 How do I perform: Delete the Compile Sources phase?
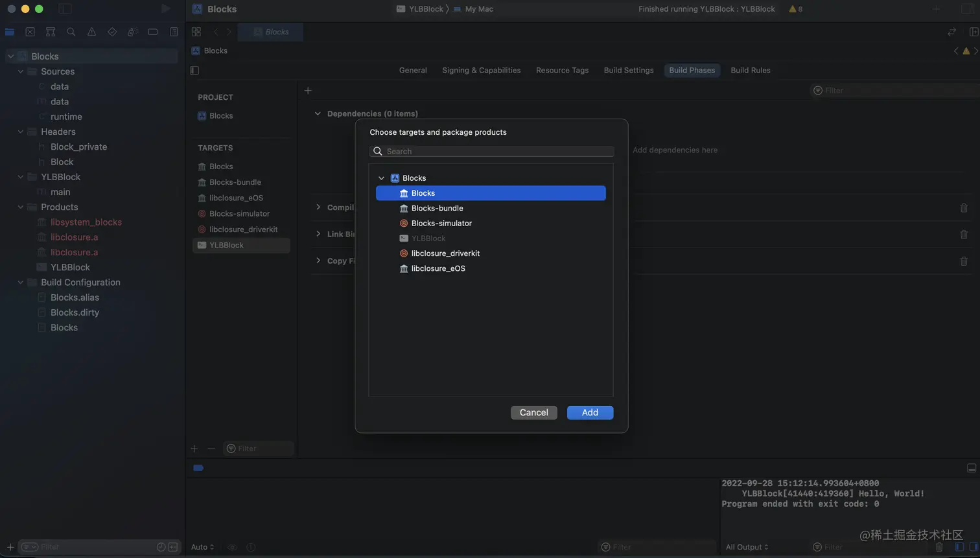click(x=964, y=208)
